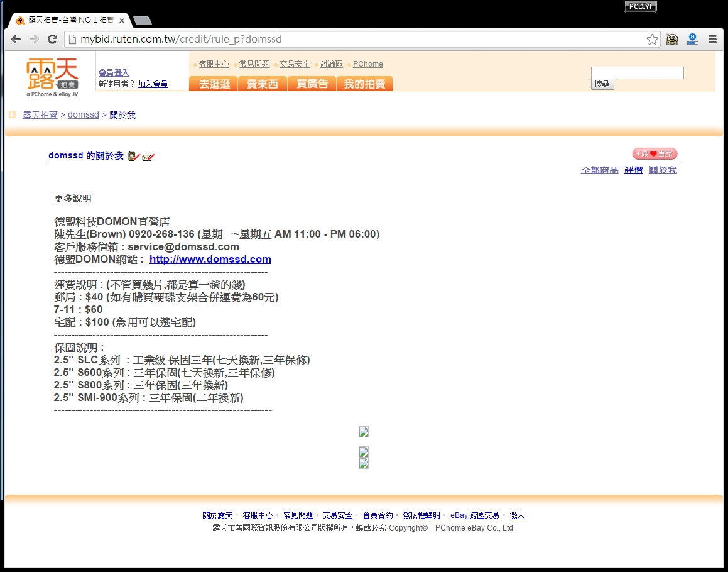Image resolution: width=728 pixels, height=572 pixels.
Task: Click the 搜尋 search button
Action: [x=602, y=84]
